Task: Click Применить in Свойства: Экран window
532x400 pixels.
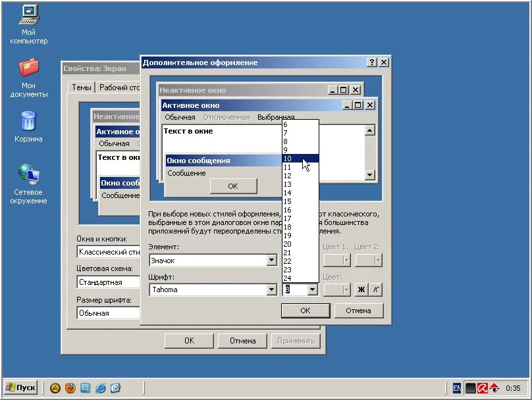Action: click(296, 341)
